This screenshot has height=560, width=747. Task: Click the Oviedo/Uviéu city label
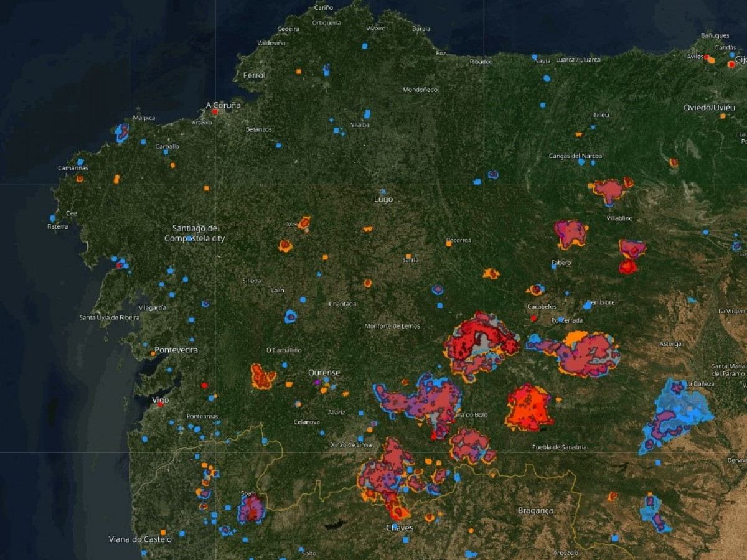point(709,108)
